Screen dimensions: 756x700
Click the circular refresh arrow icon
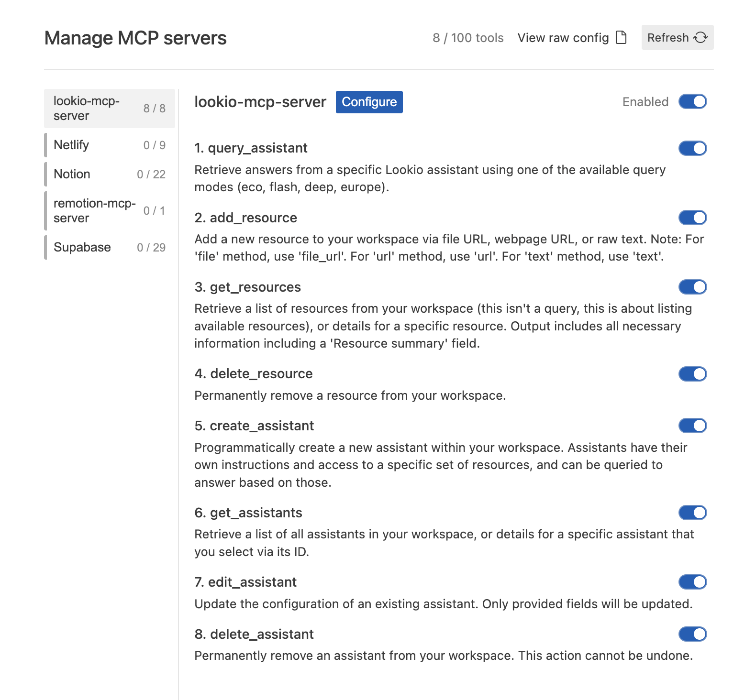click(701, 37)
